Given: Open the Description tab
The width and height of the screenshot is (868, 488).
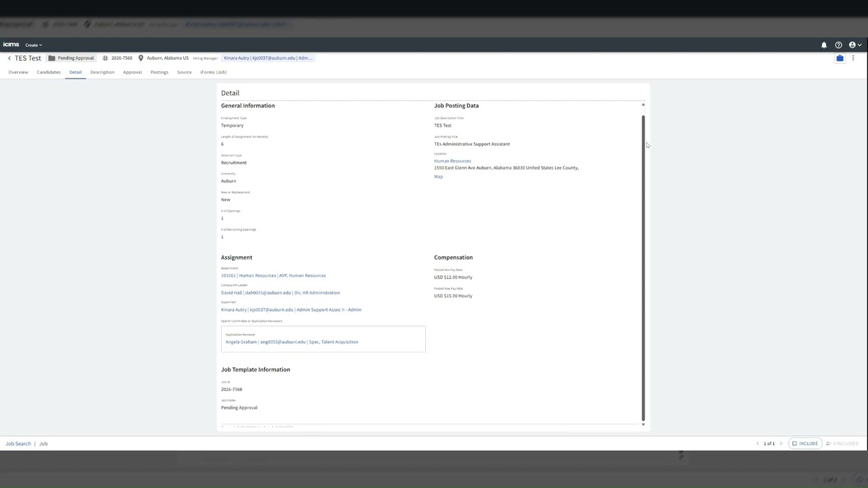Looking at the screenshot, I should pyautogui.click(x=102, y=72).
